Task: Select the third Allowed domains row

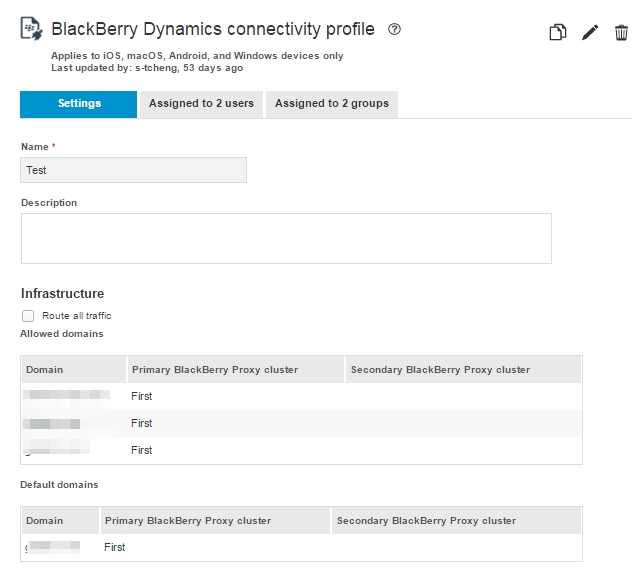Action: [300, 451]
